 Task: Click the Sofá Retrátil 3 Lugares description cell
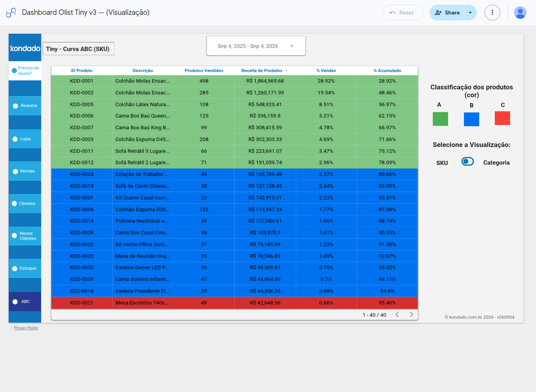click(143, 151)
